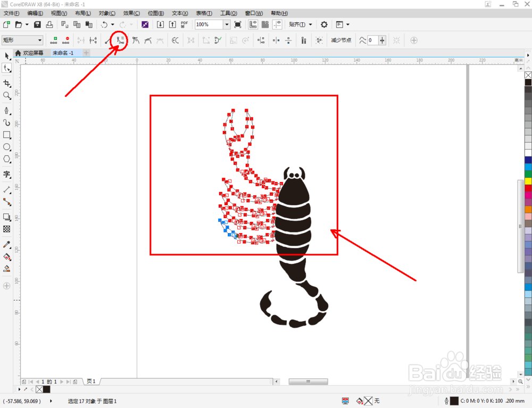Customize toolbox with plus button
Image resolution: width=532 pixels, height=408 pixels.
coord(7,286)
